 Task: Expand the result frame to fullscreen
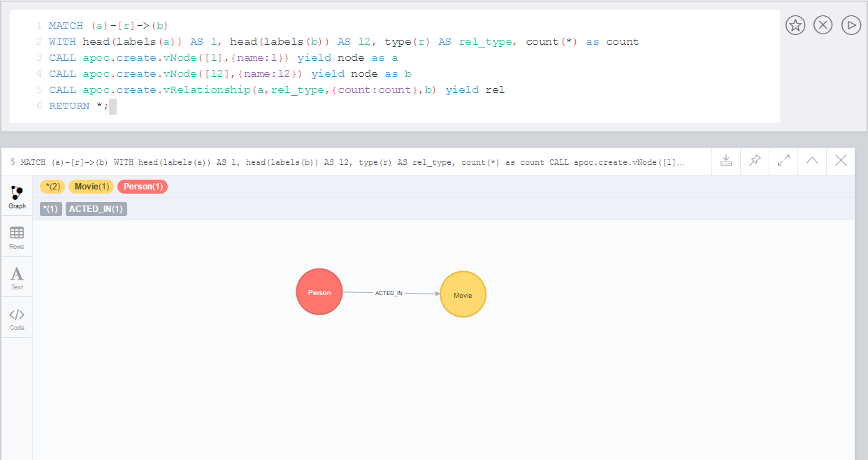click(783, 161)
